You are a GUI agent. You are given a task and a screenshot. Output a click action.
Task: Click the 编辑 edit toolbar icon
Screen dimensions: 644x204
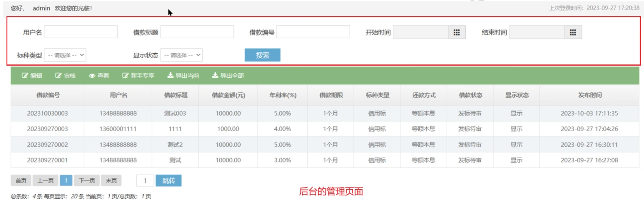(25, 75)
